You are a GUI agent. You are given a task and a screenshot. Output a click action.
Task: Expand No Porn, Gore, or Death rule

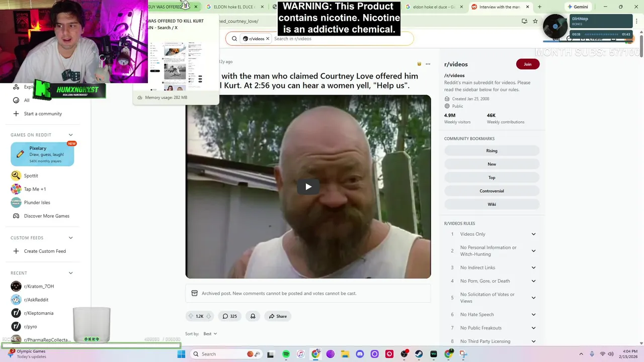pos(533,281)
